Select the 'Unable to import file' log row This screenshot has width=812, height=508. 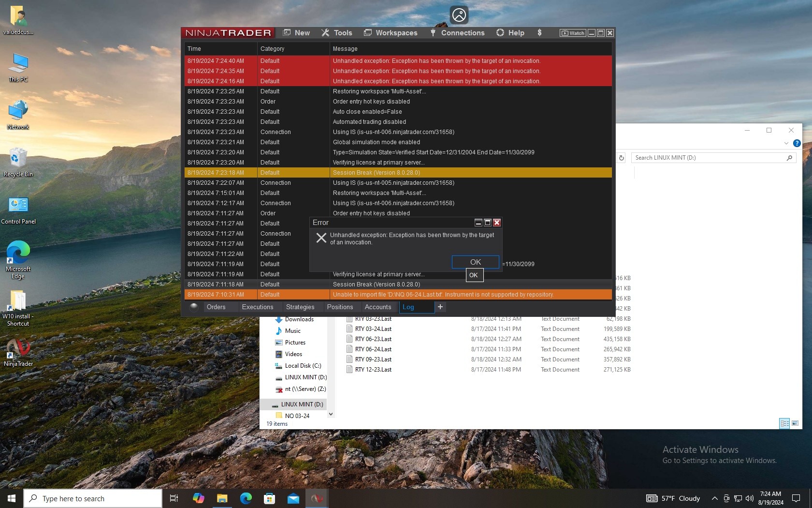pos(398,295)
